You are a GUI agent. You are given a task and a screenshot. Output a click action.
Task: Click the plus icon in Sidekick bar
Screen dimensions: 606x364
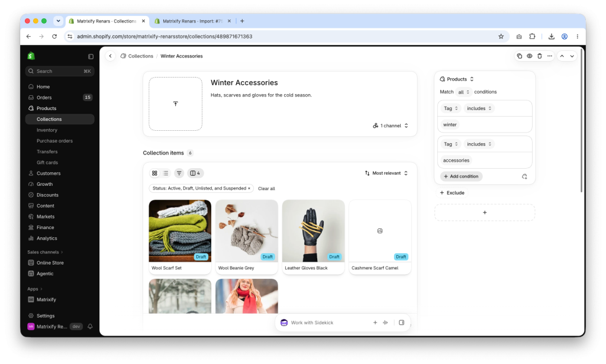tap(375, 323)
